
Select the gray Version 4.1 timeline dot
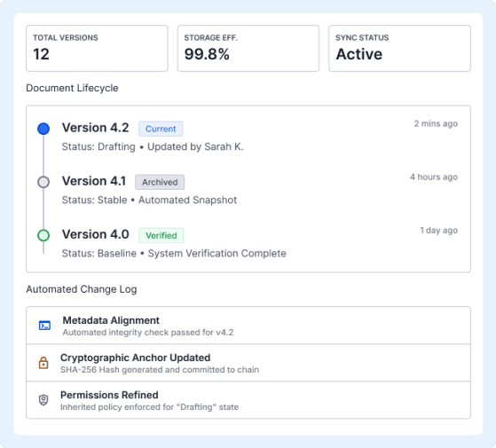coord(43,182)
